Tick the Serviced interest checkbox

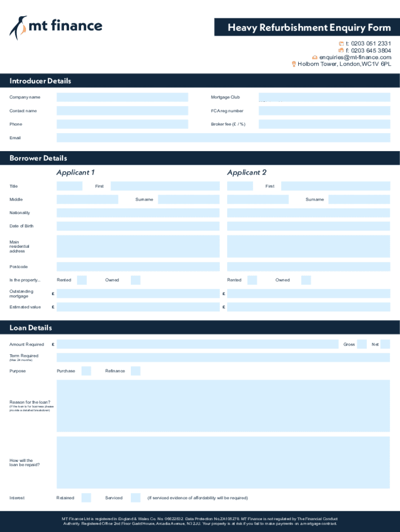[136, 498]
